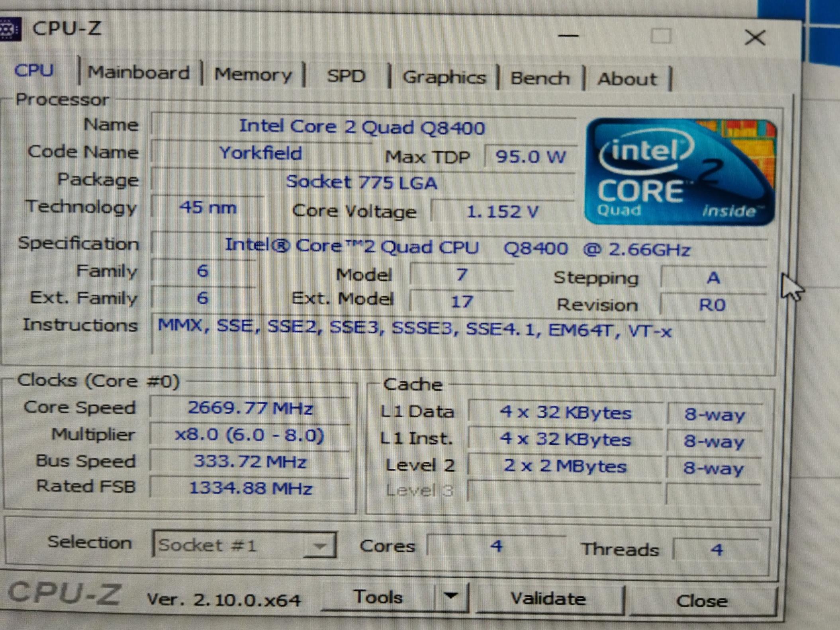Viewport: 840px width, 630px height.
Task: Click the L1 Data 4 x 32 KBytes value
Action: [566, 412]
